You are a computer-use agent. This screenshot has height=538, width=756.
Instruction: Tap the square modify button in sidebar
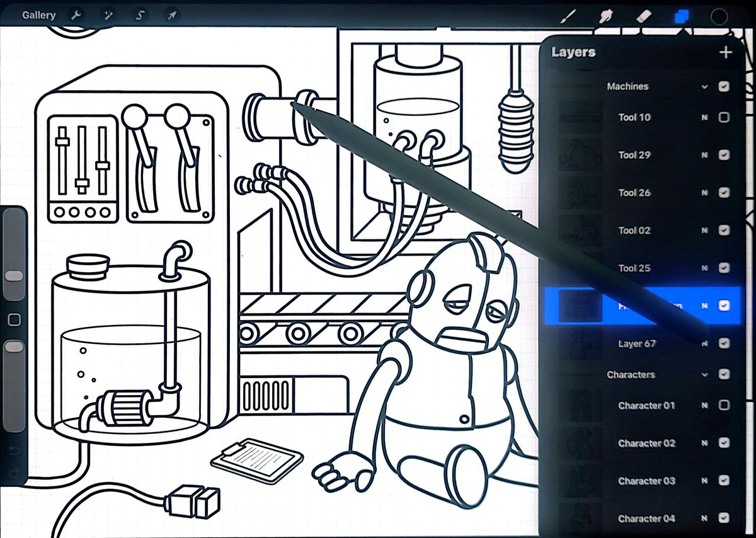pos(14,320)
